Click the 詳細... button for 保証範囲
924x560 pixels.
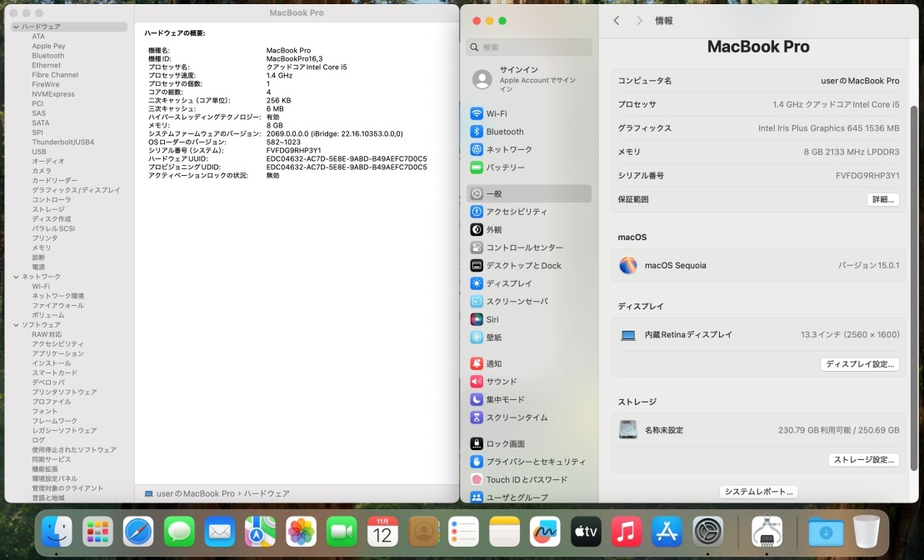click(x=882, y=199)
